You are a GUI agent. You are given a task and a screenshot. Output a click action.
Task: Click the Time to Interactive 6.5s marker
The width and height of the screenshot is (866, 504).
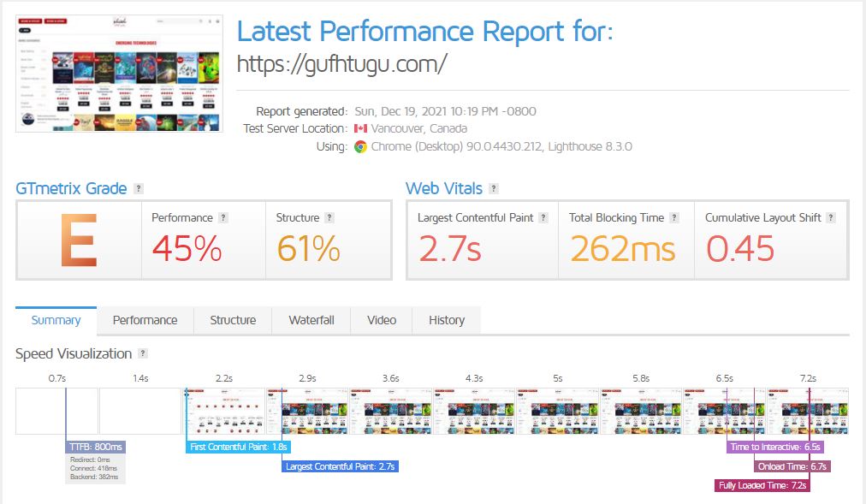(775, 447)
